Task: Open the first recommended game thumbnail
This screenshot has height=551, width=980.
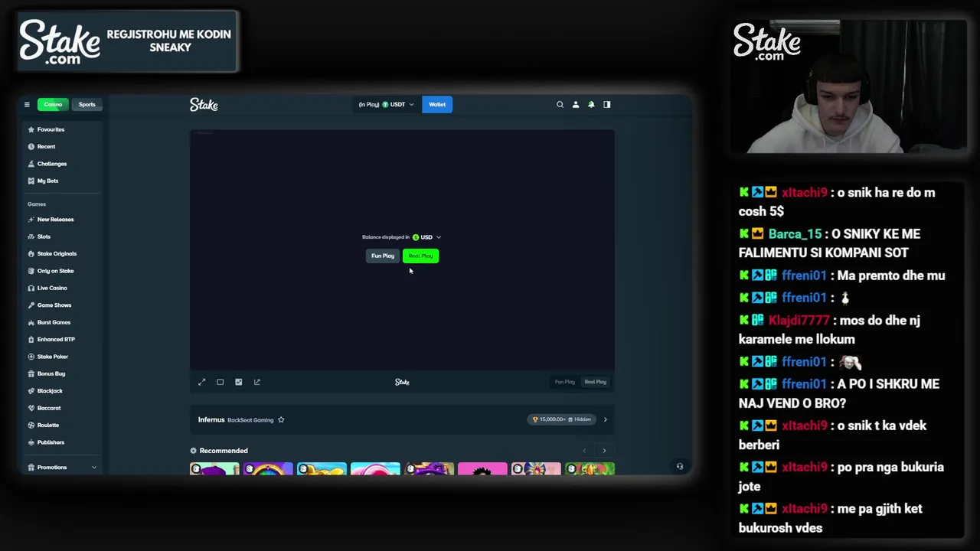Action: [x=214, y=469]
